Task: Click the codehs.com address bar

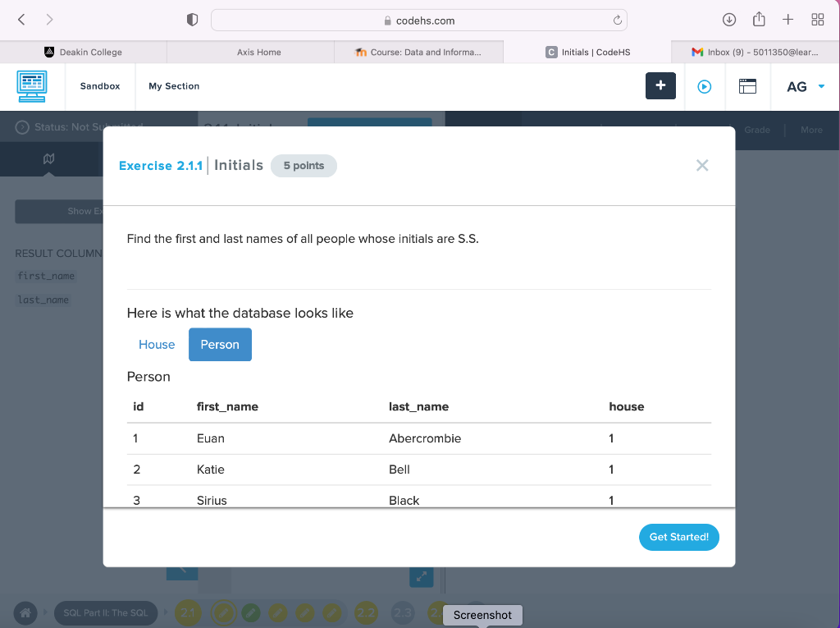Action: tap(419, 21)
